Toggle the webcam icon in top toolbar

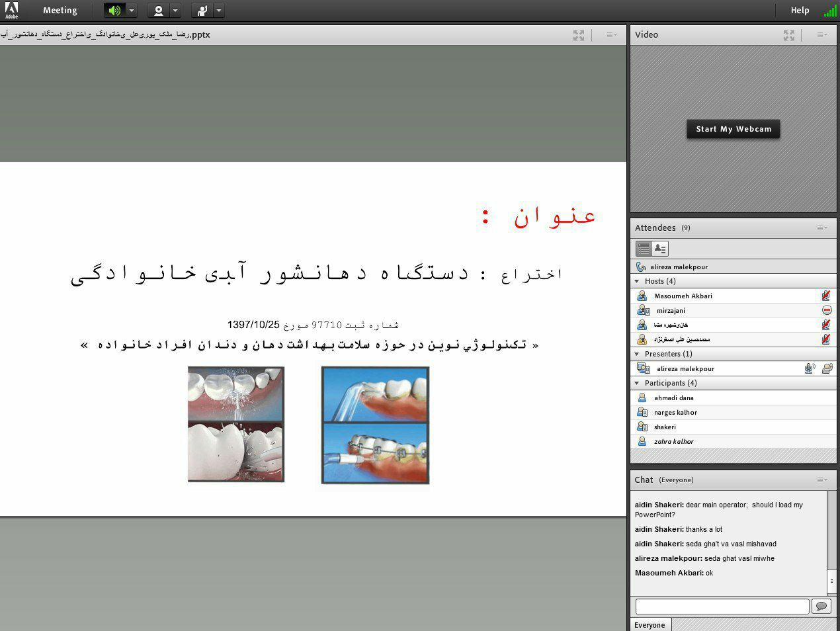point(159,11)
